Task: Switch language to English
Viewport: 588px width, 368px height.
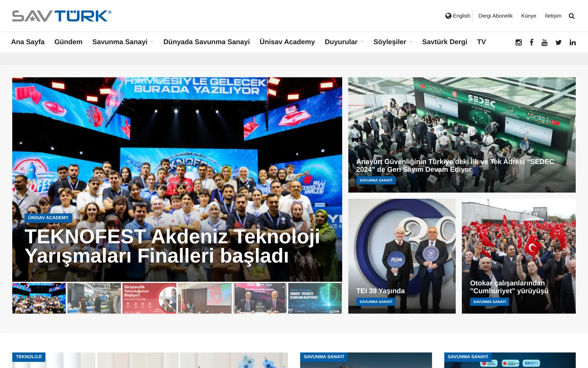Action: click(x=458, y=16)
